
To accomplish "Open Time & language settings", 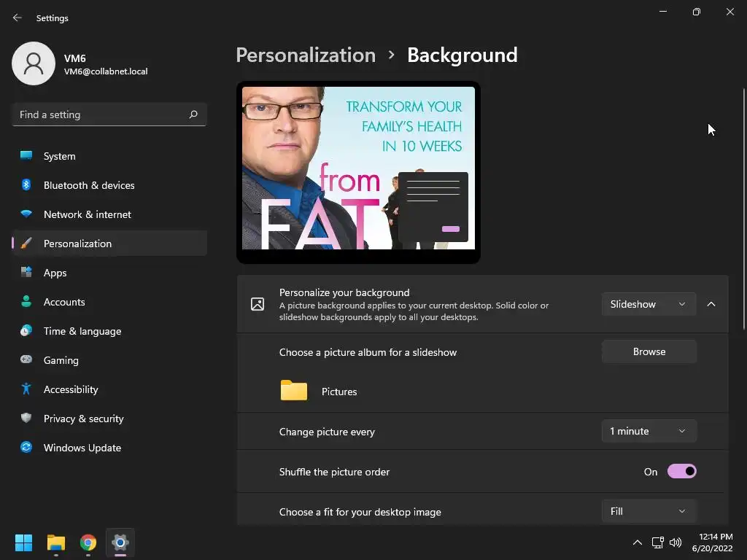I will tap(109, 331).
